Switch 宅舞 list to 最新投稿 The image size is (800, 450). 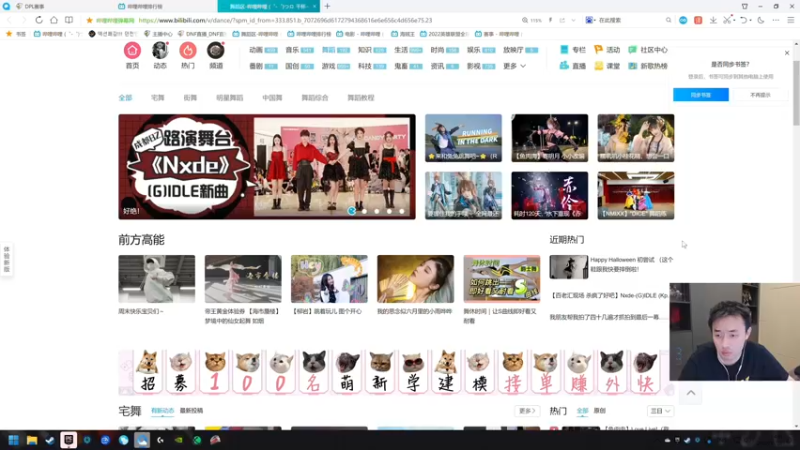click(191, 410)
